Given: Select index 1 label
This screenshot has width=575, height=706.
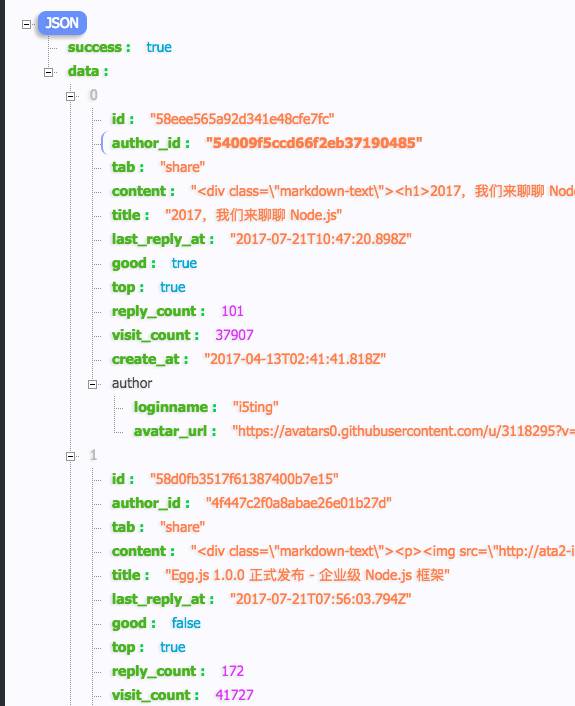Looking at the screenshot, I should [93, 455].
